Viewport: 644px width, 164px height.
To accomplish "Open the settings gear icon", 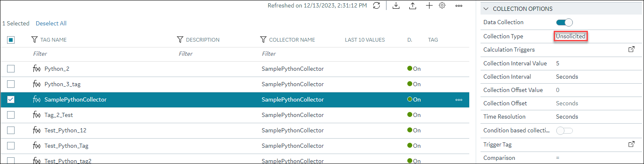I will (442, 6).
